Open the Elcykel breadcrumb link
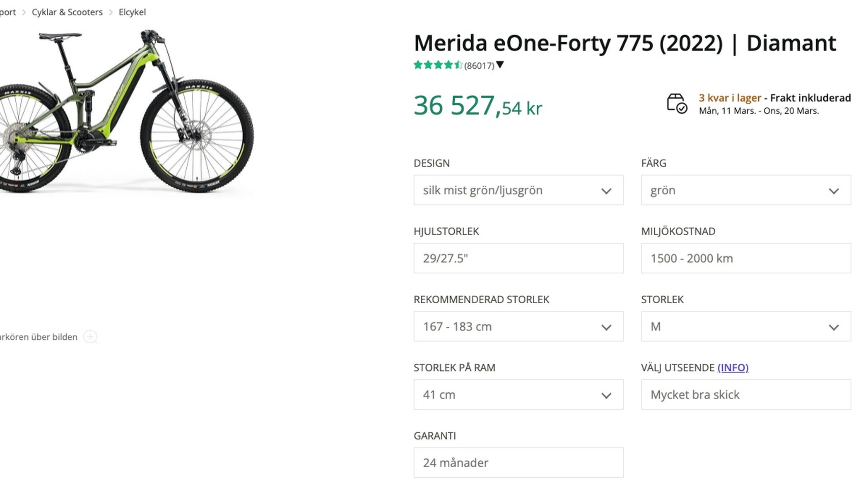The height and width of the screenshot is (488, 868). coord(132,12)
